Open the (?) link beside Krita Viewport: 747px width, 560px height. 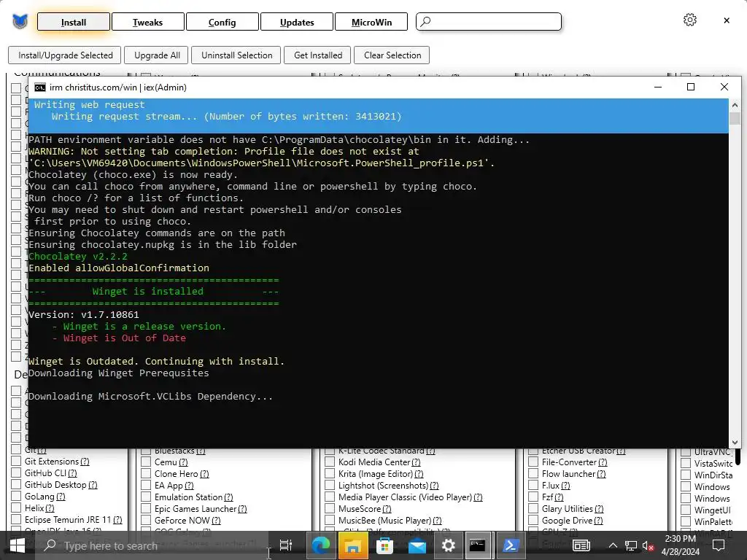[419, 474]
